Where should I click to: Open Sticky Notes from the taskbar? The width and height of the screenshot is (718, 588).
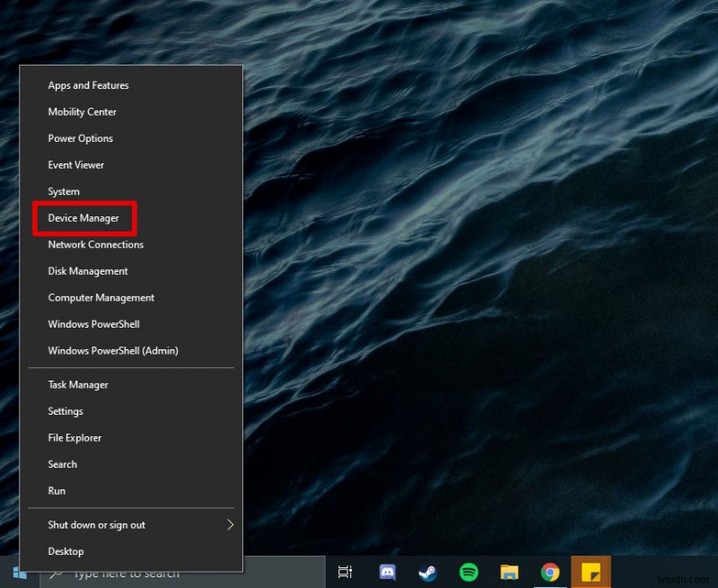click(x=591, y=572)
